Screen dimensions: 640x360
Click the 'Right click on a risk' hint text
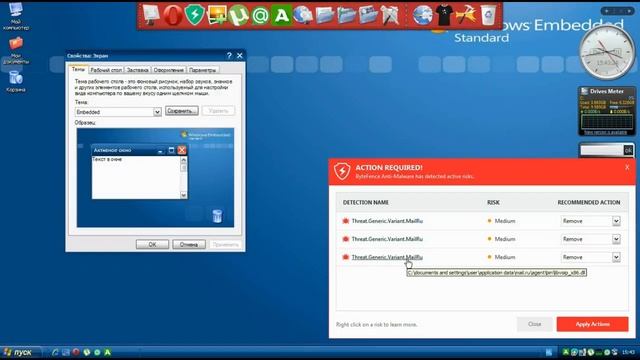(x=377, y=324)
